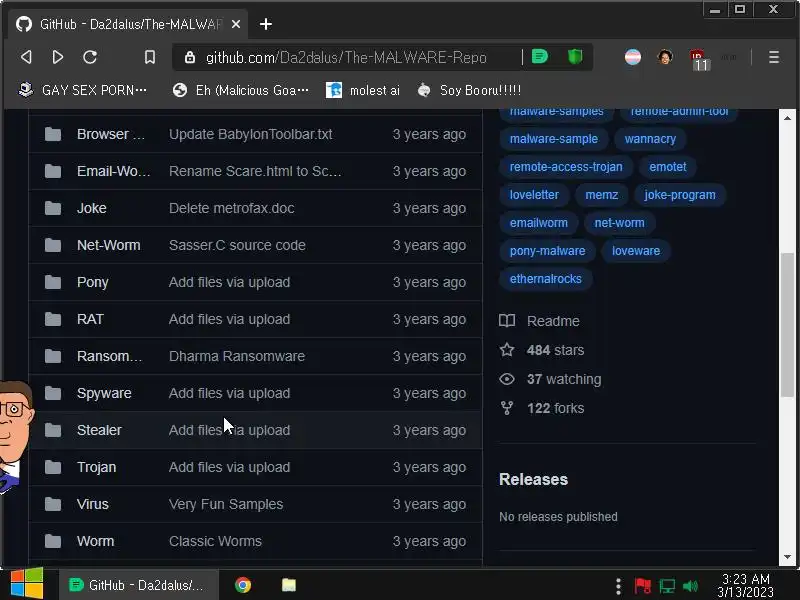Click the folder icon beside Trojan

(x=53, y=467)
